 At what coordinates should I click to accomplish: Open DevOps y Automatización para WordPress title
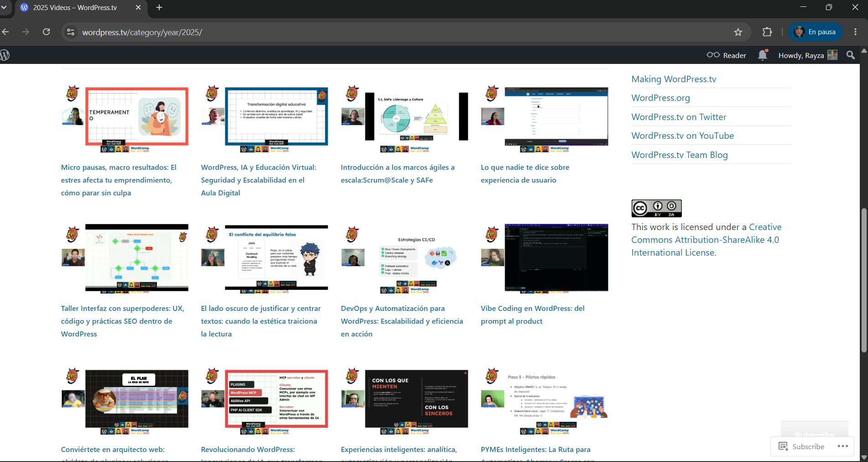[402, 321]
